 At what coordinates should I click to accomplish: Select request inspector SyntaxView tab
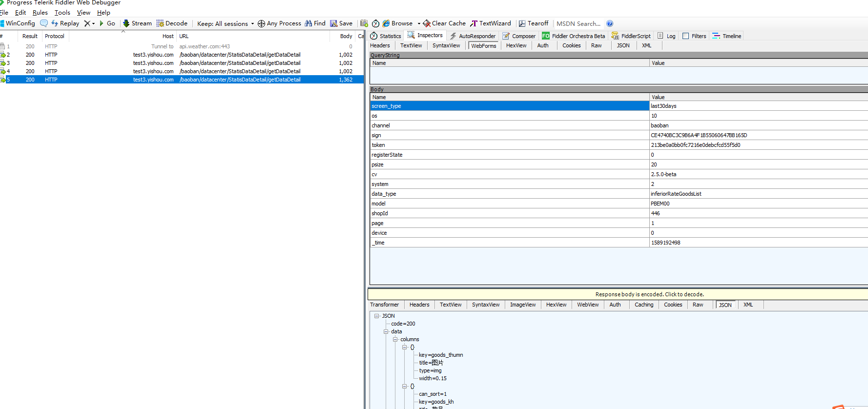tap(446, 45)
